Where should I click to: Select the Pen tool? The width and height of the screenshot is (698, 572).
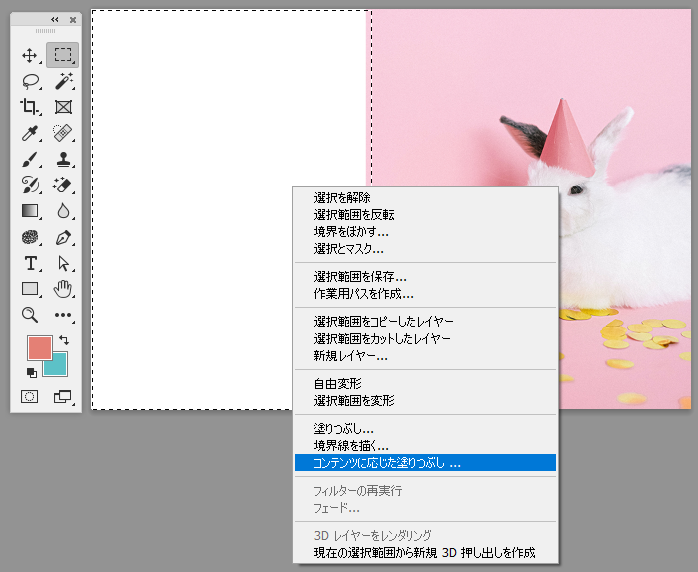point(64,237)
